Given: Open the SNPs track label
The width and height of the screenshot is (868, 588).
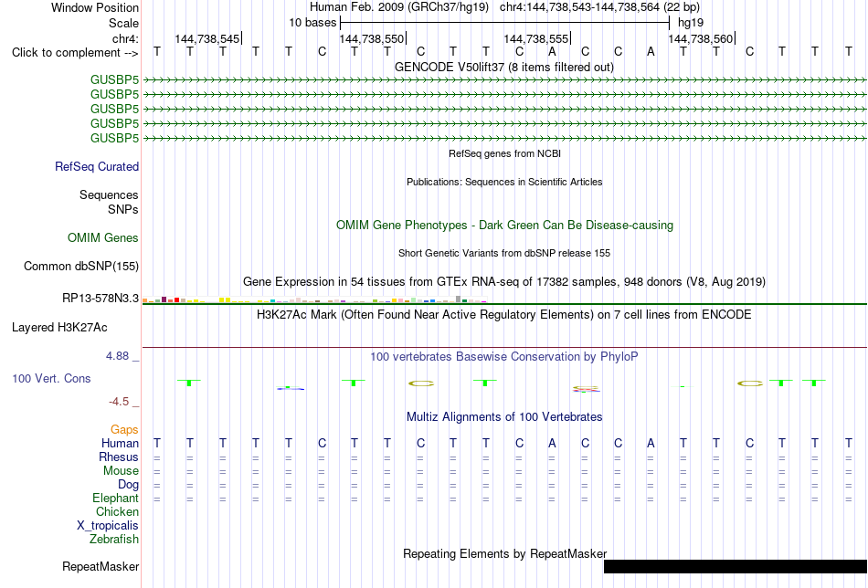Looking at the screenshot, I should 123,210.
